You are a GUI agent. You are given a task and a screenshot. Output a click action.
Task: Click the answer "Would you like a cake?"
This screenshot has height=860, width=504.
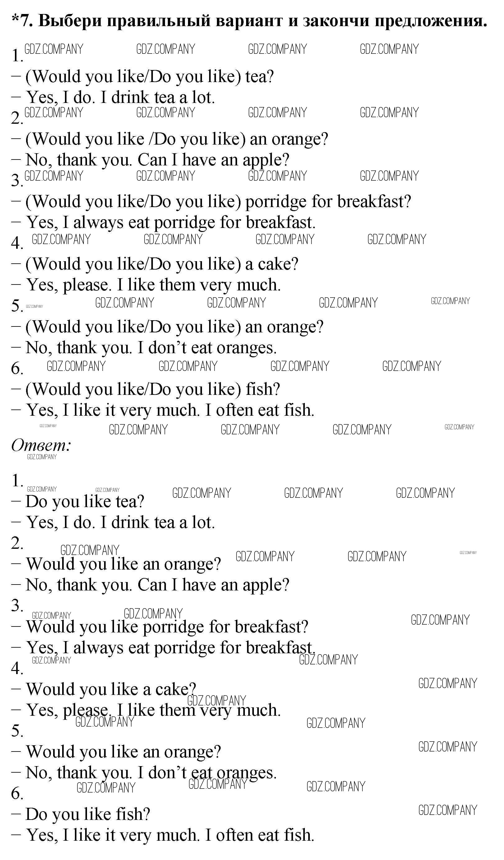pyautogui.click(x=111, y=689)
